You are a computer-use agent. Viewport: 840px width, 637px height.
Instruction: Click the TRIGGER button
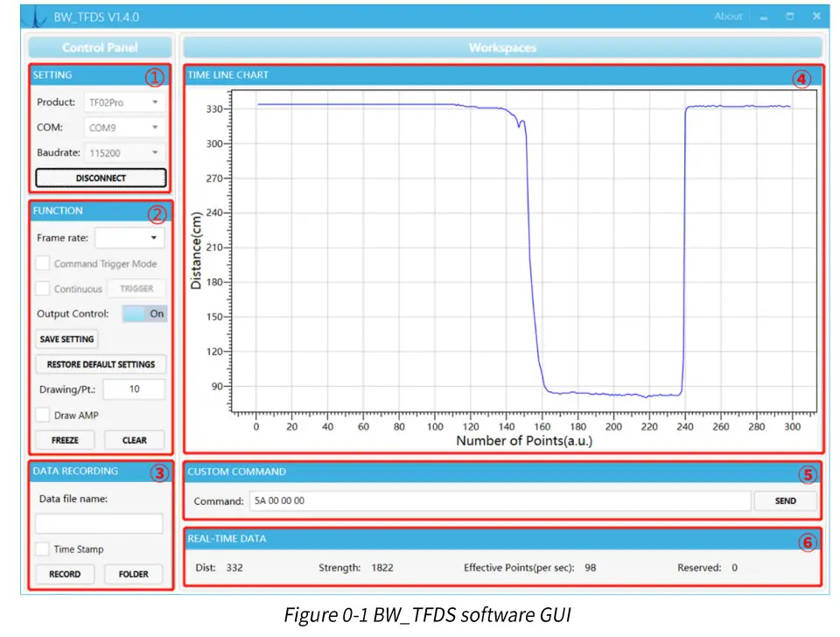(x=136, y=288)
